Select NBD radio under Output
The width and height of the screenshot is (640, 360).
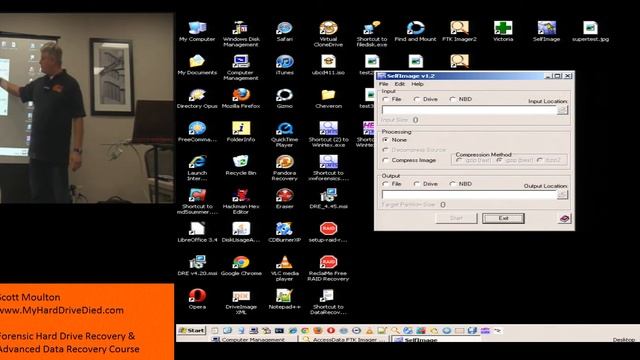coord(453,184)
